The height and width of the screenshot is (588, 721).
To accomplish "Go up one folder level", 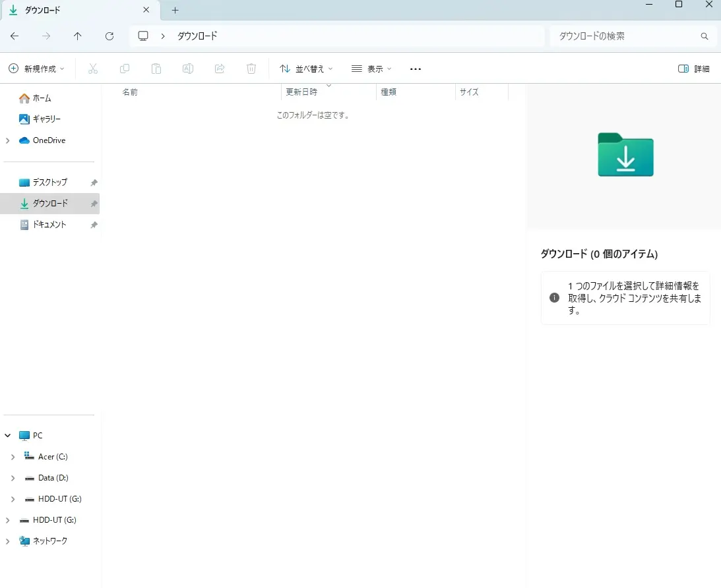I will pos(77,36).
